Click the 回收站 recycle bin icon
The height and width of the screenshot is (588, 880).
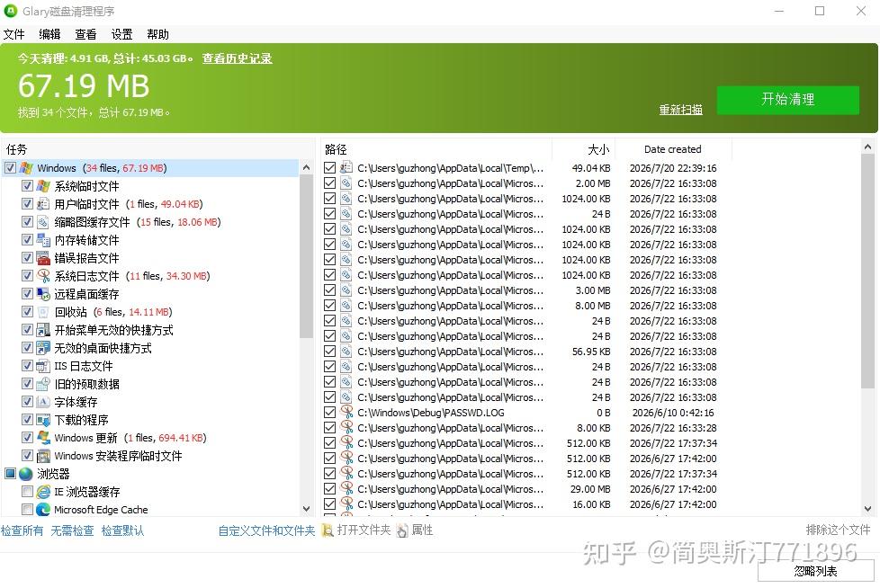pyautogui.click(x=43, y=311)
